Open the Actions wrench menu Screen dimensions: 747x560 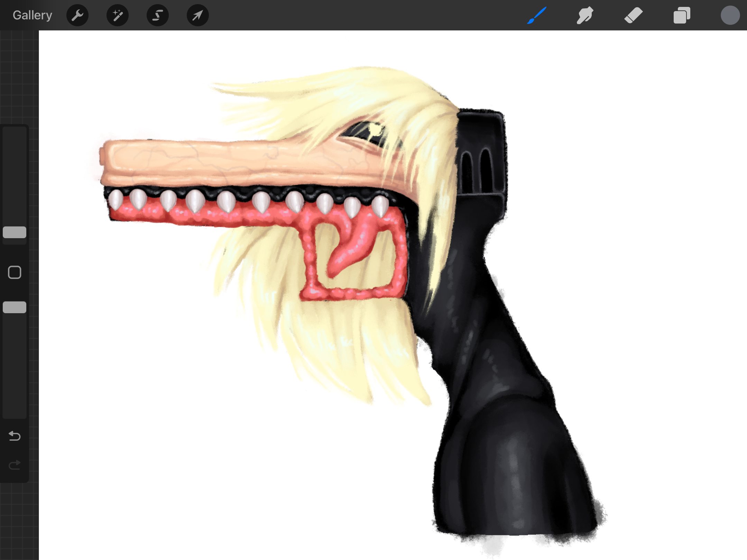click(x=77, y=15)
